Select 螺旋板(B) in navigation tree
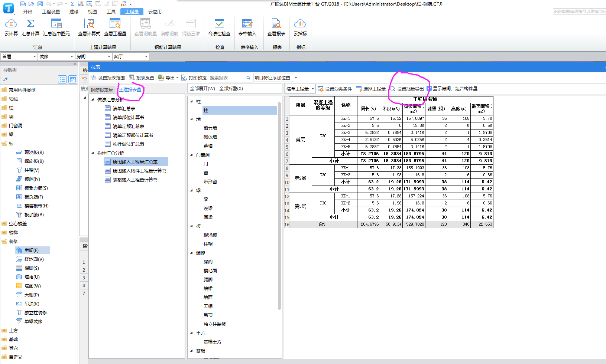Image resolution: width=606 pixels, height=364 pixels. tap(34, 161)
